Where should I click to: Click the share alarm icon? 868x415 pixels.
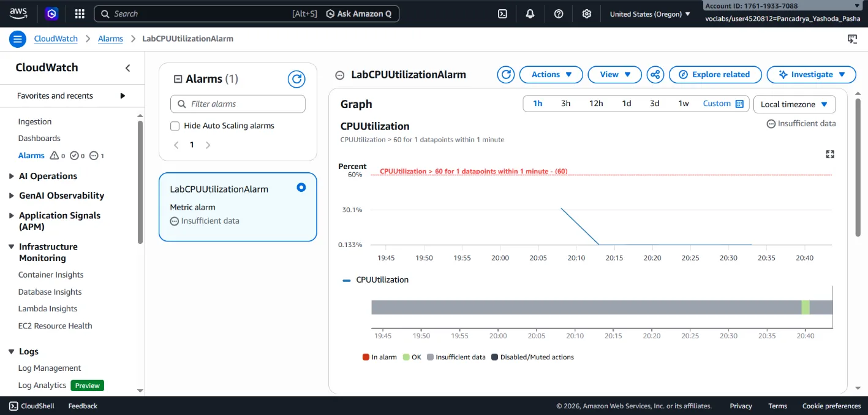[655, 75]
